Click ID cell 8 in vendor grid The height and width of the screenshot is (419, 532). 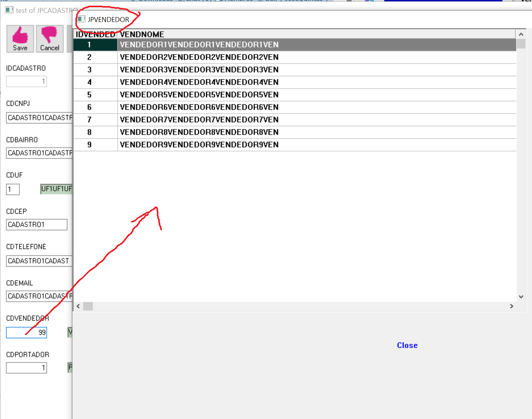coord(95,132)
